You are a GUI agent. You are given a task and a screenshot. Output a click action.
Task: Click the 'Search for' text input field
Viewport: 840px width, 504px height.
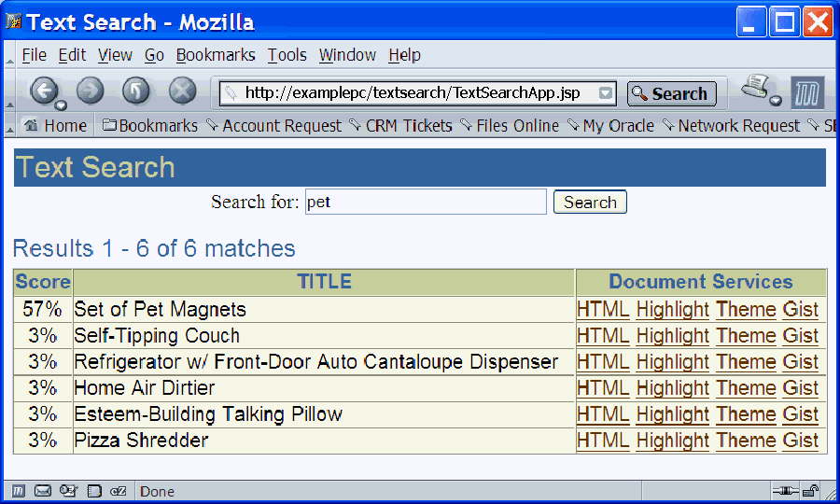(x=426, y=203)
